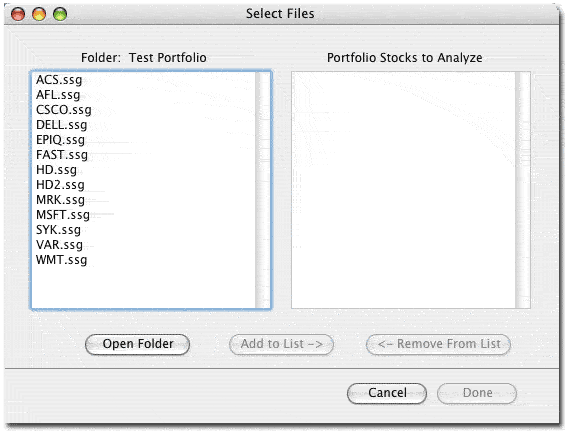The height and width of the screenshot is (432, 565).
Task: Click the folder file list scrollbar
Action: [262, 190]
